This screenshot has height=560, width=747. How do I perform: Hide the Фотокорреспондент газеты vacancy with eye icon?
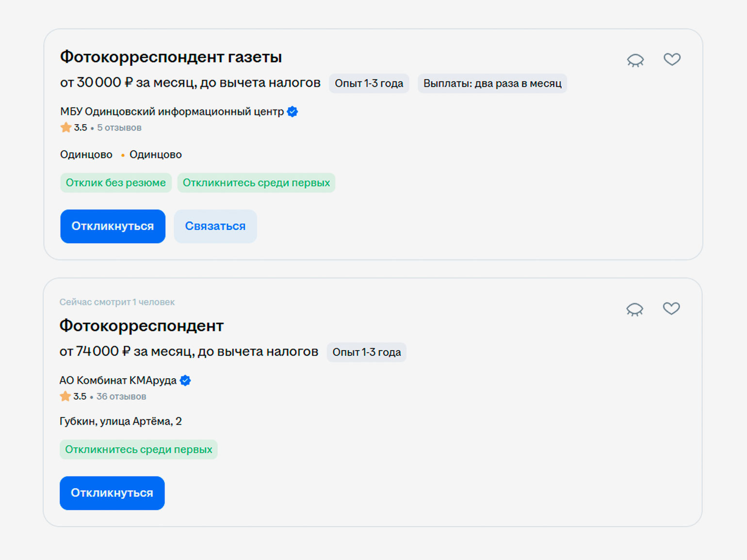[635, 60]
